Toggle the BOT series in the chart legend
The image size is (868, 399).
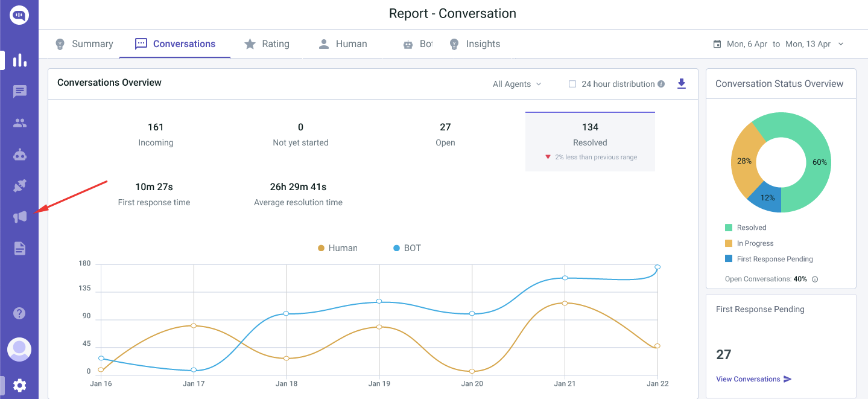coord(406,247)
